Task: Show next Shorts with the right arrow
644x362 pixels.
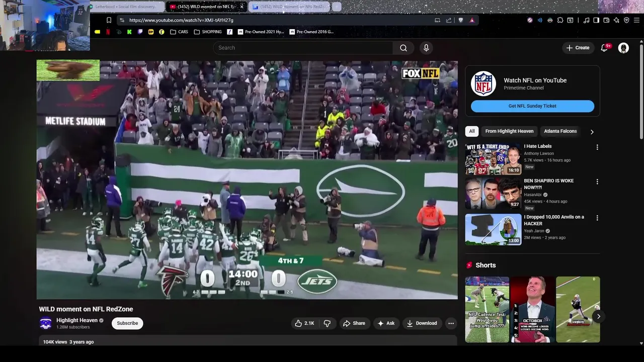Action: click(598, 316)
